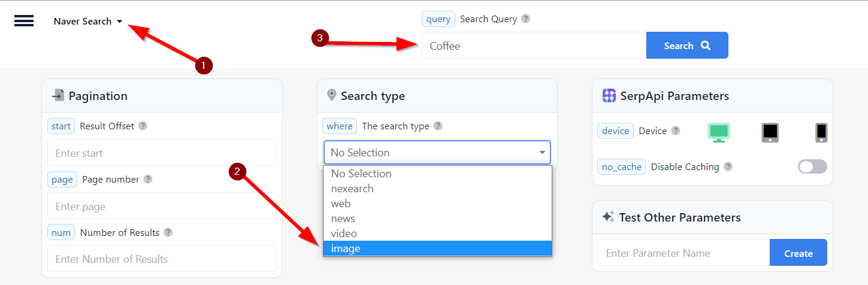Viewport: 868px width, 285px height.
Task: Choose web option in list
Action: point(437,204)
